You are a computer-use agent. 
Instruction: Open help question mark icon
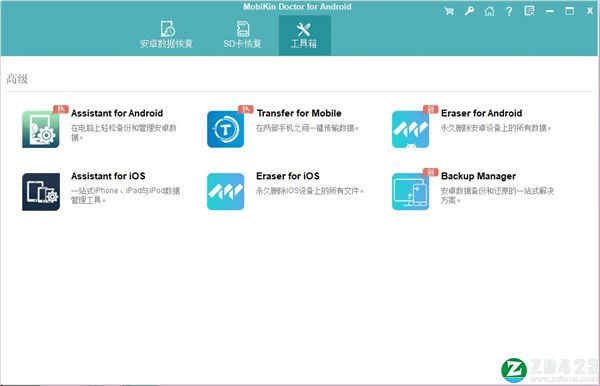509,11
